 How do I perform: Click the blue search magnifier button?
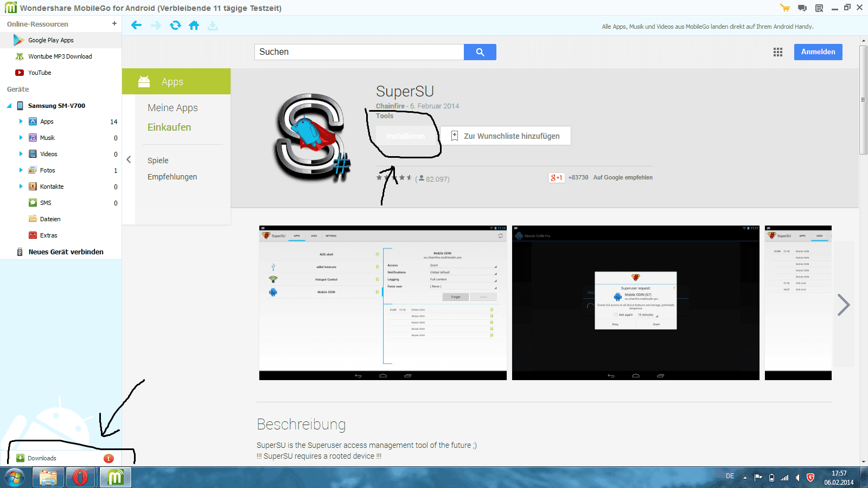(480, 52)
